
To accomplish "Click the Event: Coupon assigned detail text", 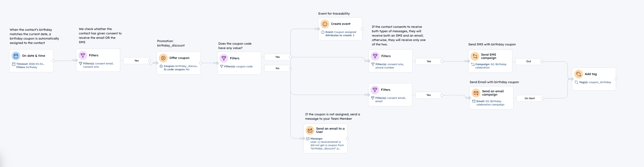I will coord(340,32).
